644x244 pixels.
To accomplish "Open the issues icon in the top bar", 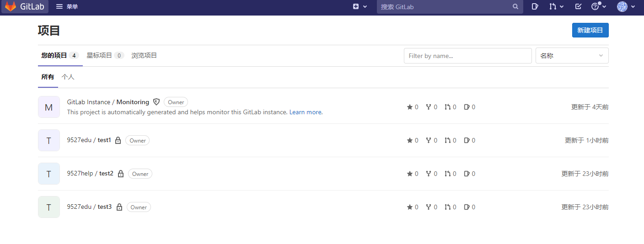I will pos(535,6).
